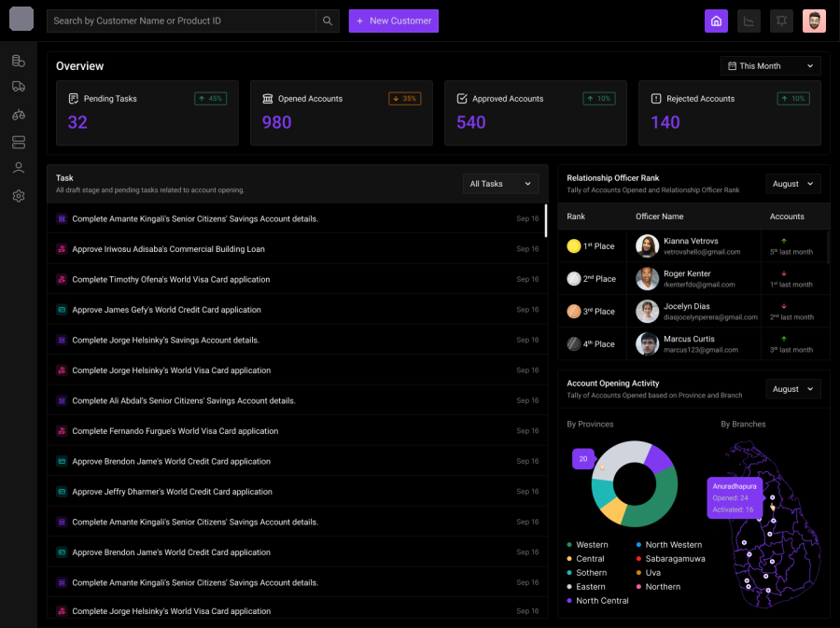
Task: Open Complete Timothy Ofena's World Visa Card task
Action: (x=298, y=279)
